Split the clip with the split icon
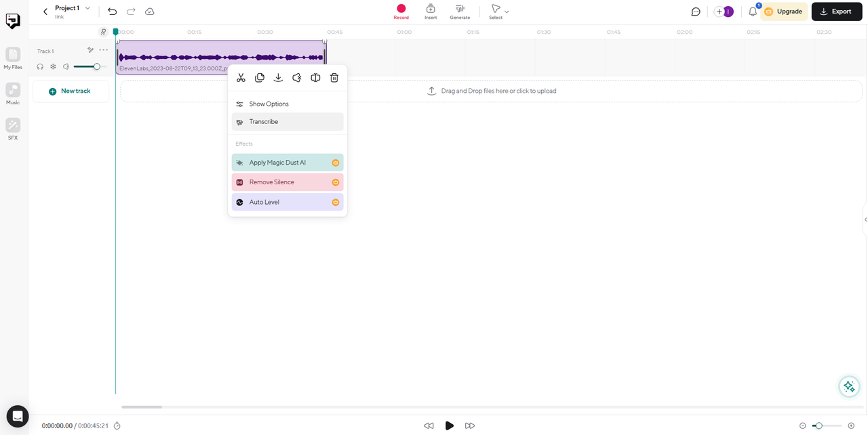868x435 pixels. (315, 78)
